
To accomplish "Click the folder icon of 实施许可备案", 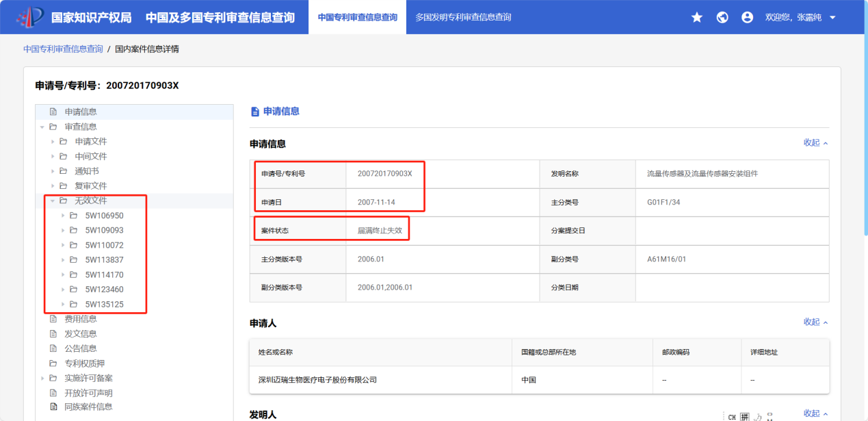I will [x=53, y=378].
